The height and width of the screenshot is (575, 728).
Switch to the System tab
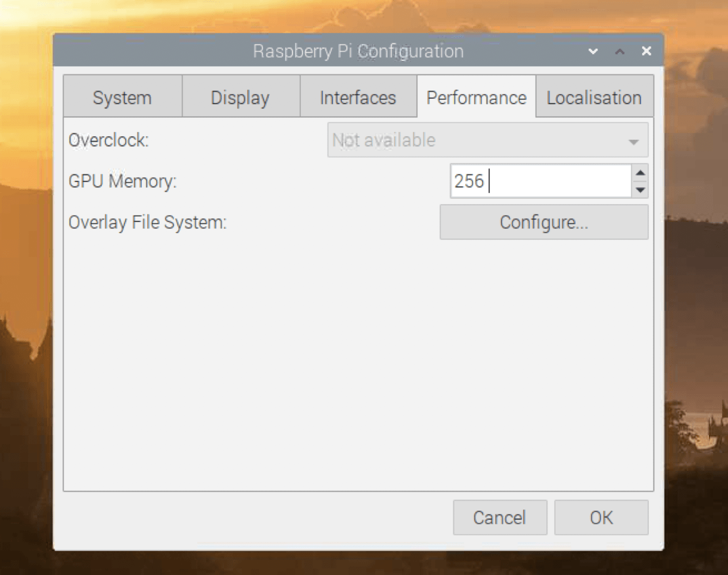point(122,97)
